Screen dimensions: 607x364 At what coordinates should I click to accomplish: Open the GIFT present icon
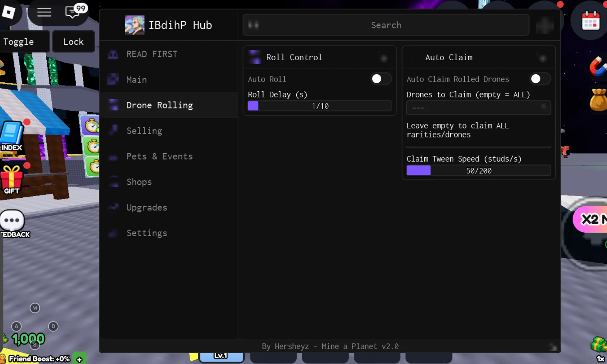(x=11, y=180)
